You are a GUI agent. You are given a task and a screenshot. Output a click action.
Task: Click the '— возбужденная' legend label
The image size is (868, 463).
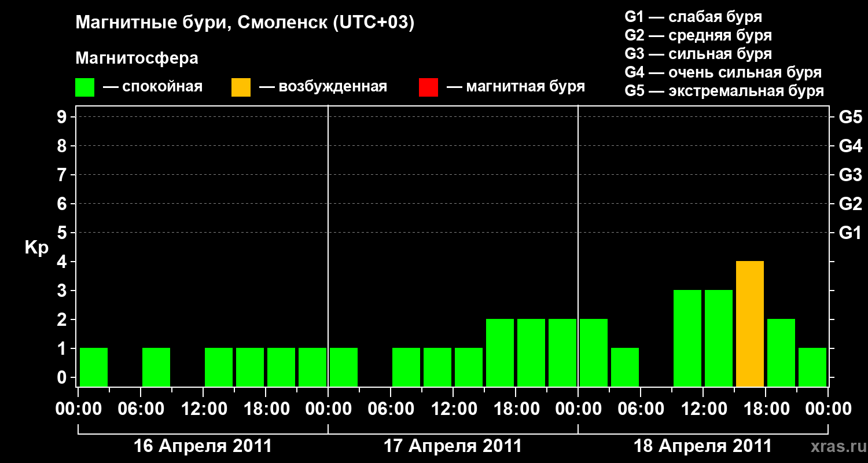pyautogui.click(x=323, y=87)
